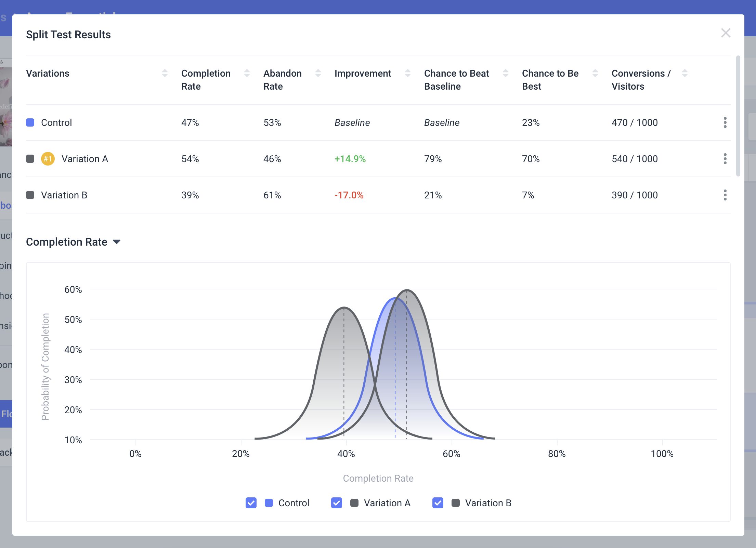Click Control's 23% chance to be best
Screen dimensions: 756x548
[x=531, y=122]
